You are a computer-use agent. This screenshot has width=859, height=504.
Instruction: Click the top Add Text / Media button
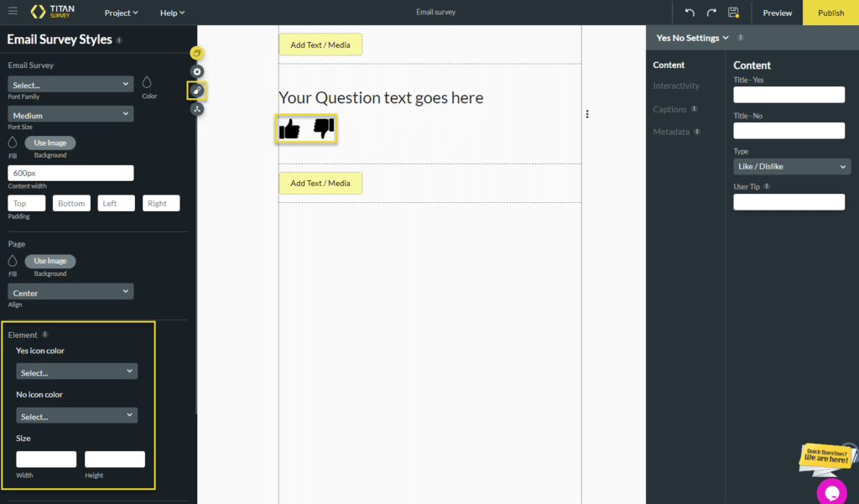[320, 44]
